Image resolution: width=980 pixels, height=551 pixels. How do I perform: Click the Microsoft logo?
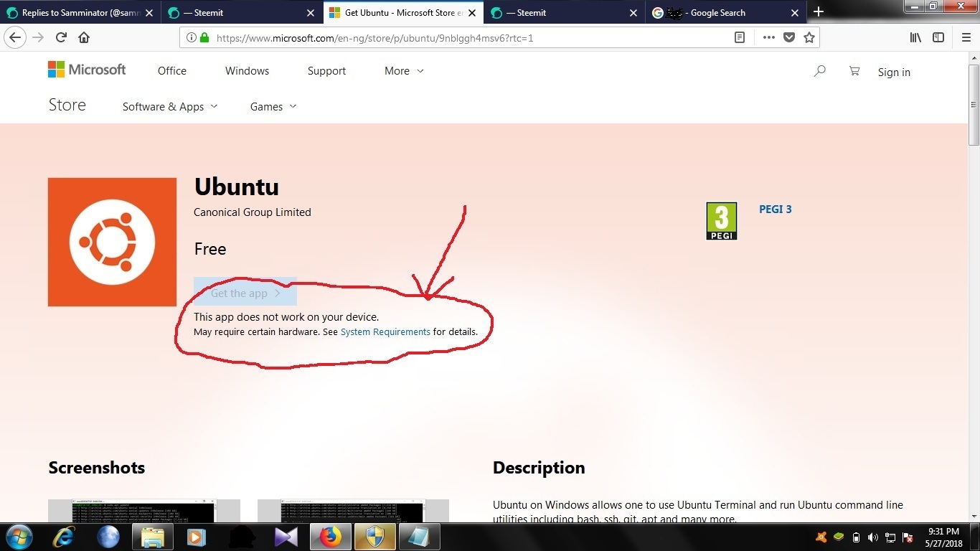[87, 70]
